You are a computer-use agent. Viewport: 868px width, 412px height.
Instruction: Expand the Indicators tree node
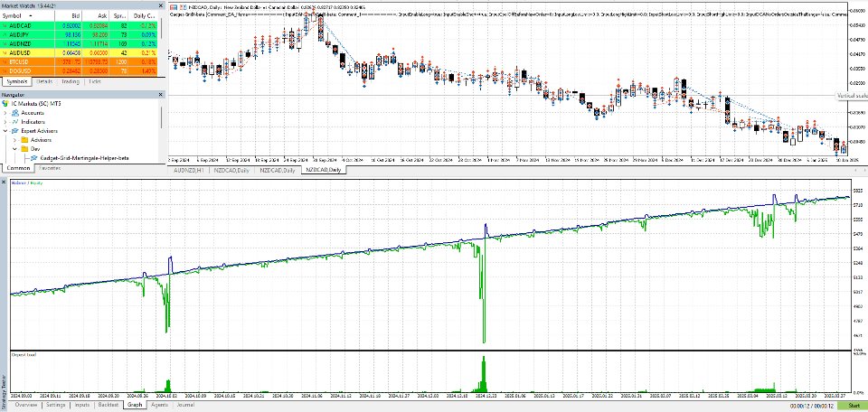click(x=5, y=122)
